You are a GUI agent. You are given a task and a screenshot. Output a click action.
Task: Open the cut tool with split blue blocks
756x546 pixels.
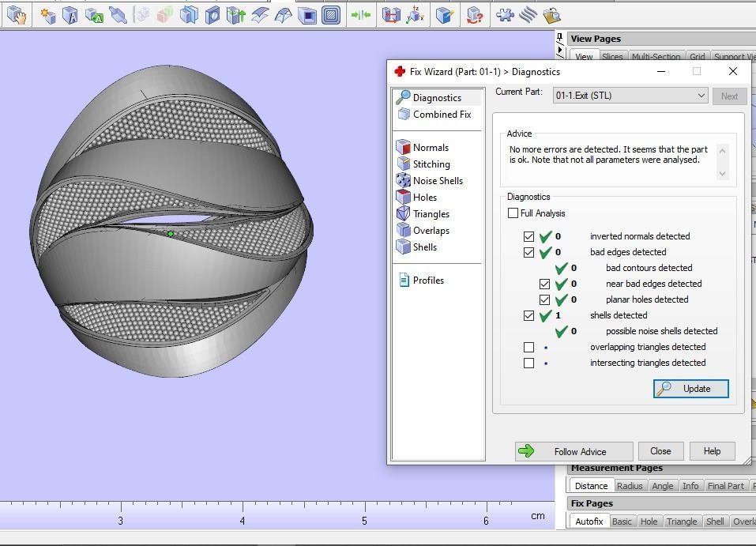pyautogui.click(x=189, y=16)
